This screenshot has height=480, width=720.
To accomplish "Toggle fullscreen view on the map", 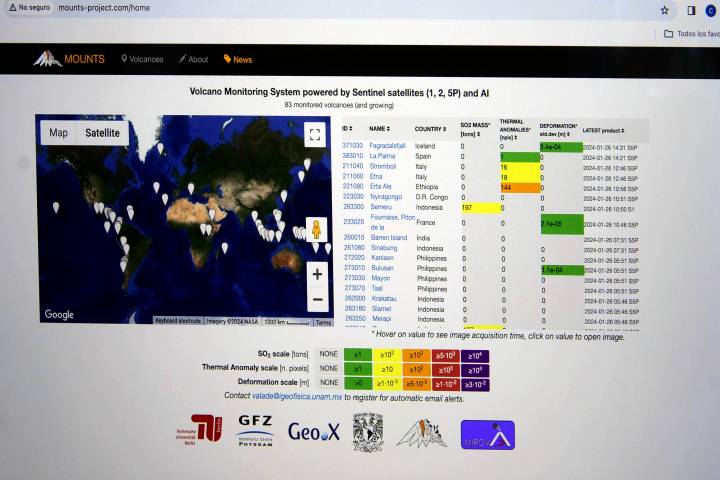I will [315, 134].
